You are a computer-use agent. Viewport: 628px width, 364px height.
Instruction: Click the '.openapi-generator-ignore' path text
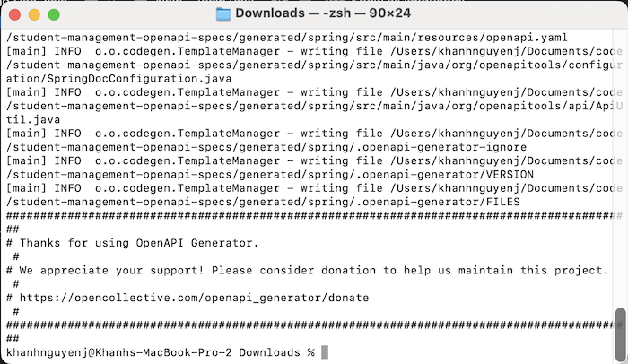(444, 147)
